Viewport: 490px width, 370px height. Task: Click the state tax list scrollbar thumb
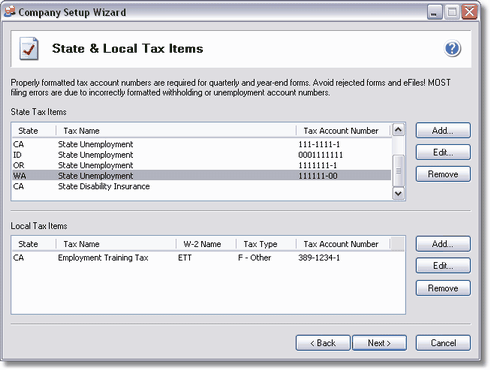click(398, 171)
